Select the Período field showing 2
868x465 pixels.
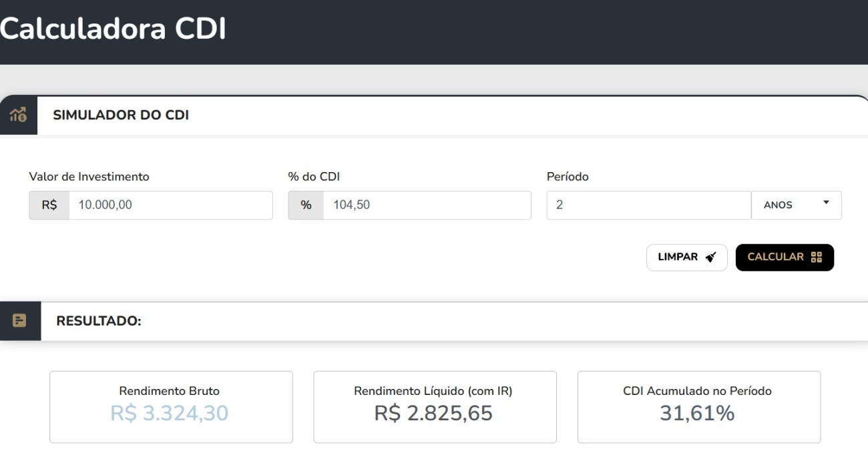coord(648,205)
